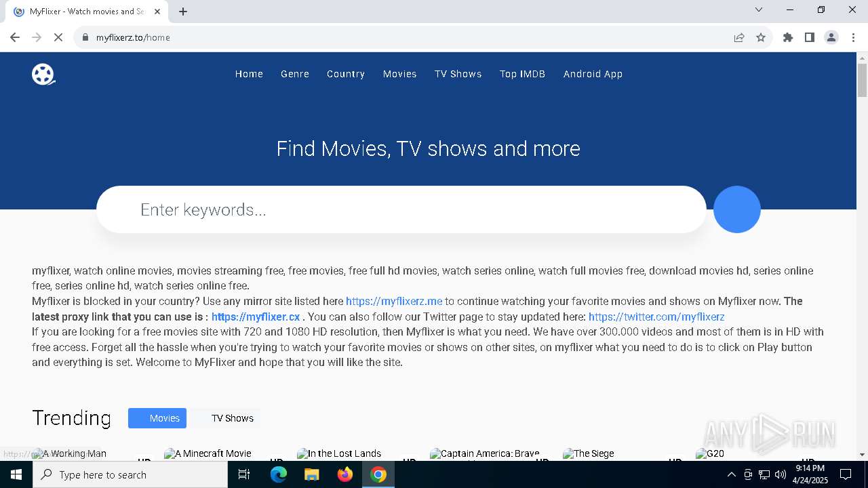868x488 pixels.
Task: Open the Chrome profile avatar
Action: point(831,37)
